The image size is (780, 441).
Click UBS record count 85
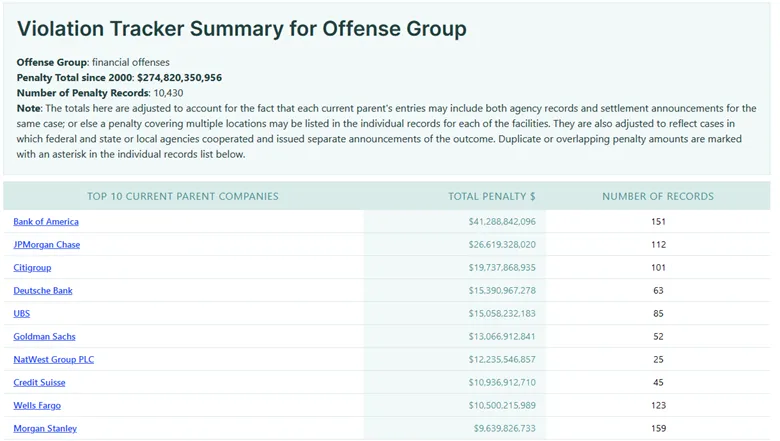pyautogui.click(x=658, y=313)
